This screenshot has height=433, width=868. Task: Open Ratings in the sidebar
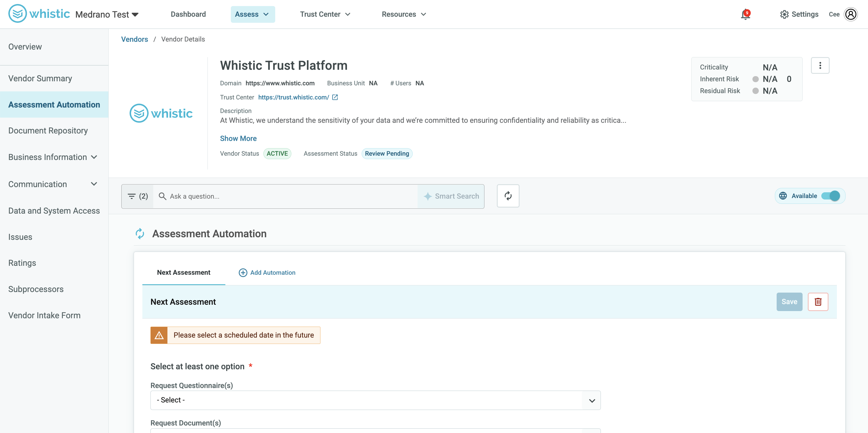click(22, 263)
